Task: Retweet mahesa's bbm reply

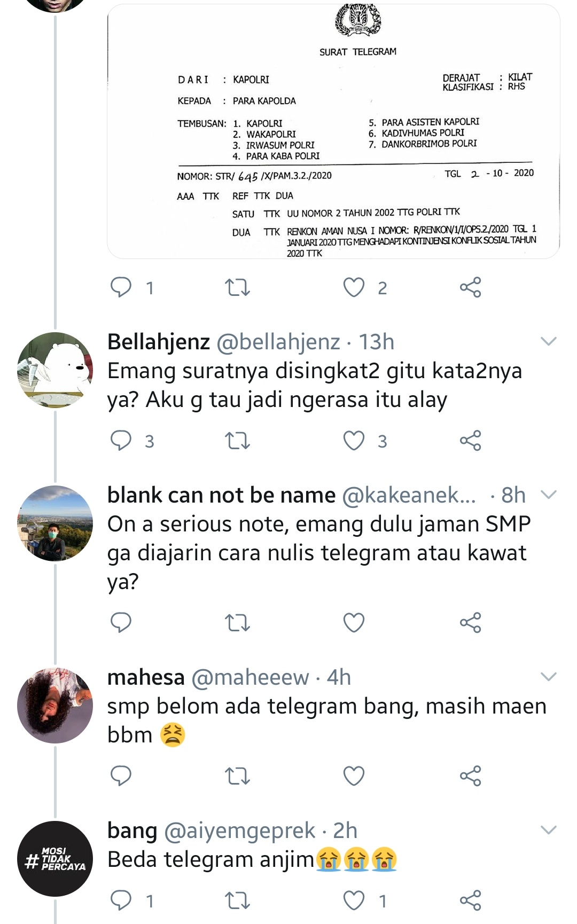Action: (237, 776)
